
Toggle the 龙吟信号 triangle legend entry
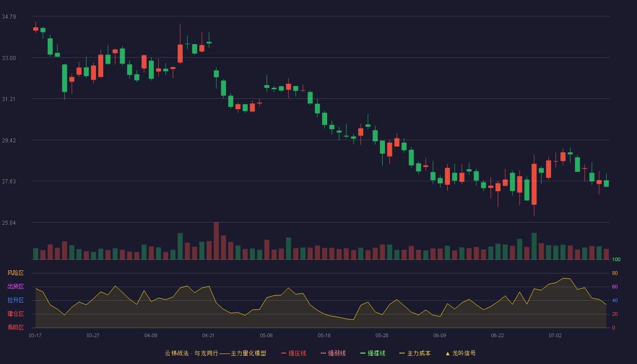[x=460, y=353]
